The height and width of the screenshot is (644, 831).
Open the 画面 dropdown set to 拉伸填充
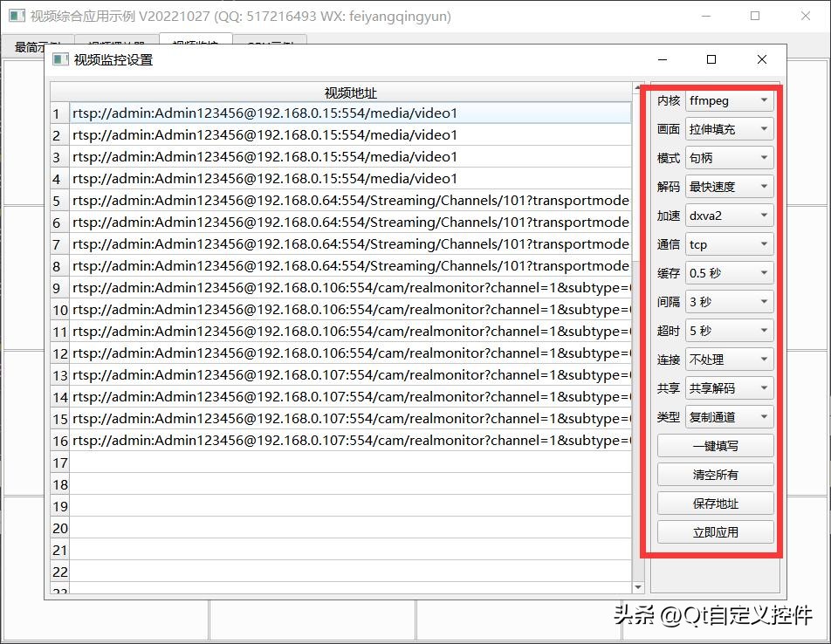coord(730,128)
